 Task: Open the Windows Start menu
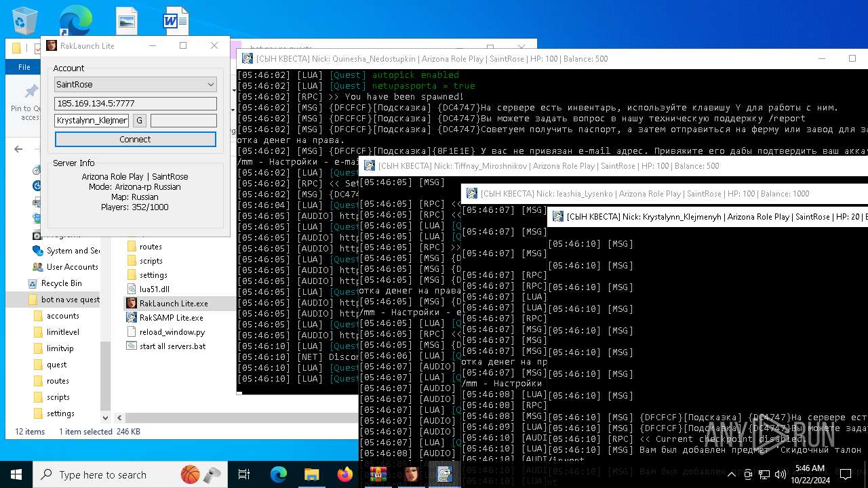click(x=16, y=474)
